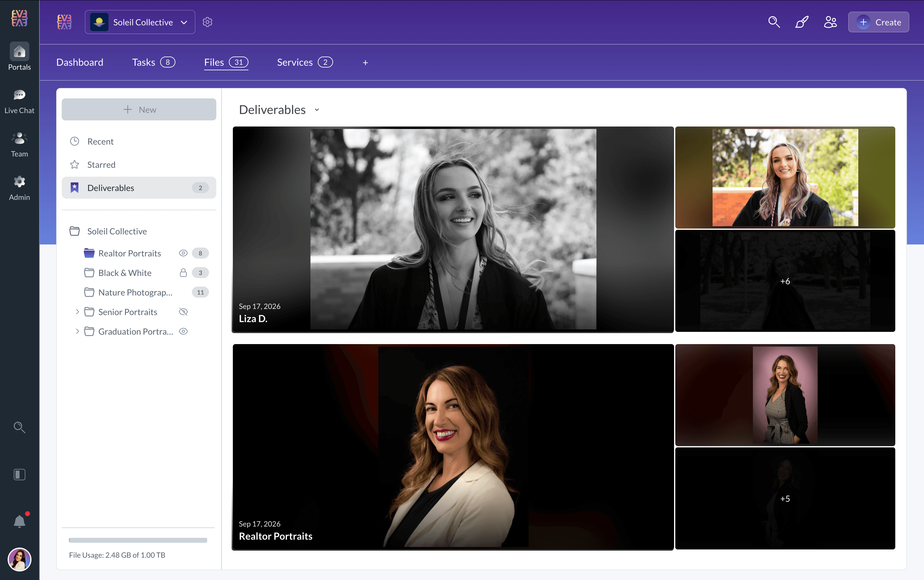Click the File Usage 2.48 GB text

click(117, 555)
